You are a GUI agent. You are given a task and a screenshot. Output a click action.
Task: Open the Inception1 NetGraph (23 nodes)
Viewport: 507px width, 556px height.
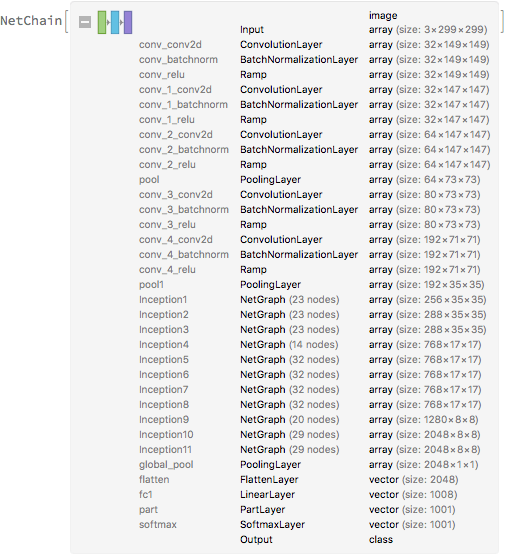coord(289,300)
